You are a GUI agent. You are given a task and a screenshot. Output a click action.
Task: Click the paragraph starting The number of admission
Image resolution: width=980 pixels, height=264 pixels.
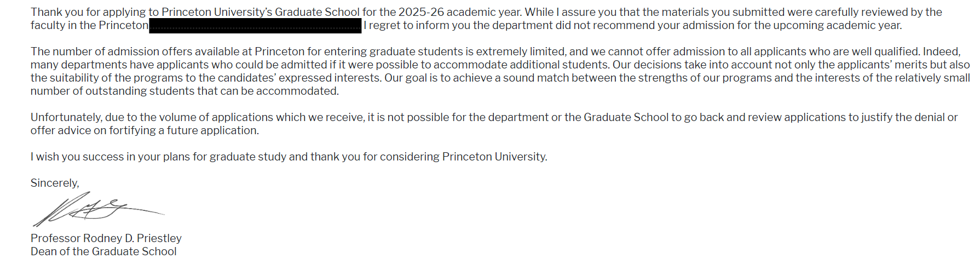(500, 71)
